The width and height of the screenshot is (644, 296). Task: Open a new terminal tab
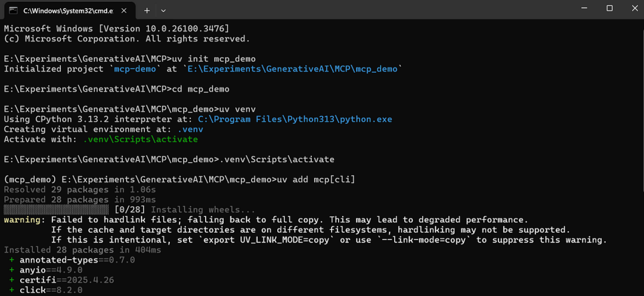pos(147,10)
